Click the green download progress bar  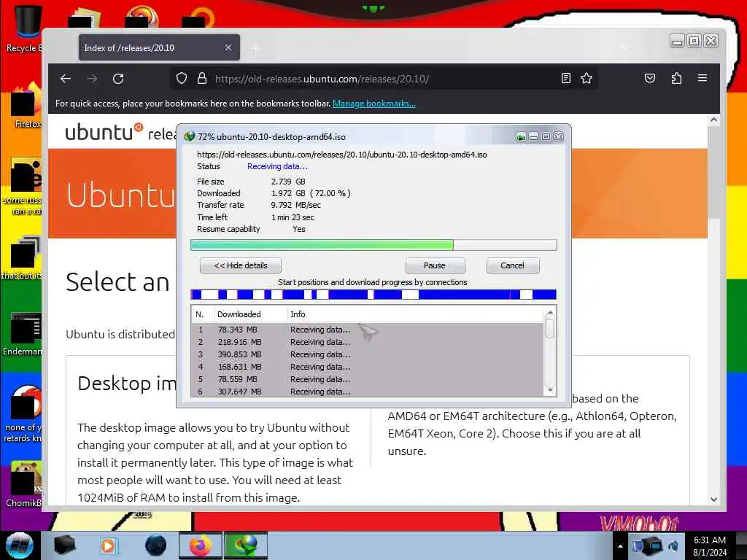373,245
